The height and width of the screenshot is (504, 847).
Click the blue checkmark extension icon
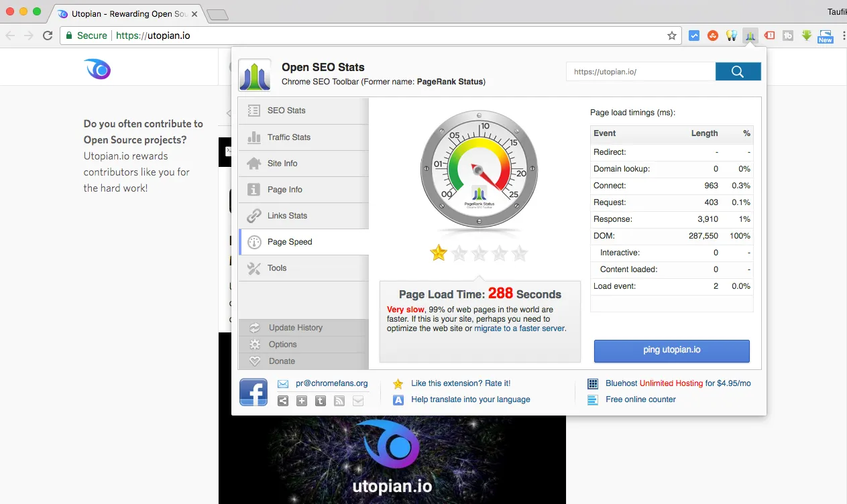pyautogui.click(x=695, y=36)
